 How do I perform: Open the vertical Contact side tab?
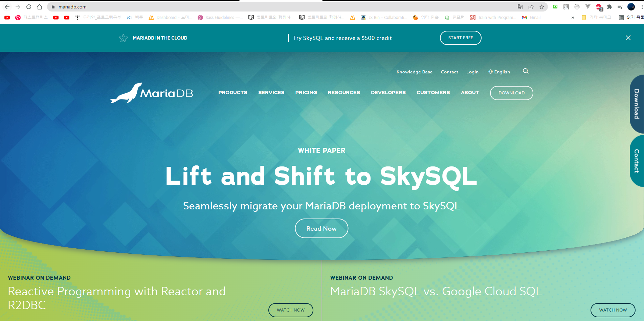(x=637, y=161)
